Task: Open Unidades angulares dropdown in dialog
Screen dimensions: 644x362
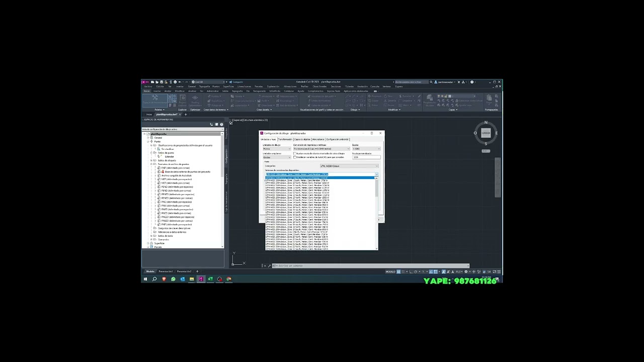Action: 277,157
